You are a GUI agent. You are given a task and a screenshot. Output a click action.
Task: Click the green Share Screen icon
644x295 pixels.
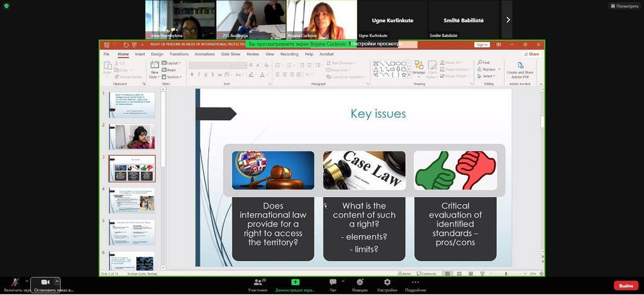[295, 283]
